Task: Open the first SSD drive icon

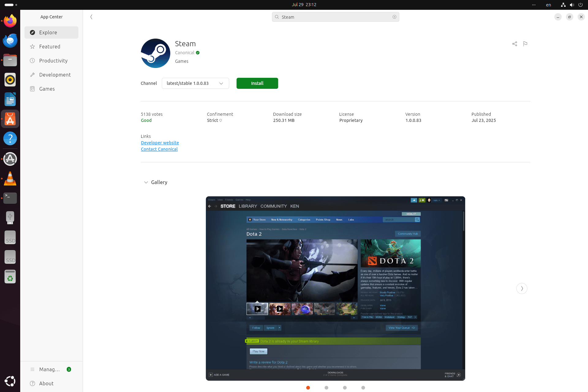Action: pyautogui.click(x=10, y=237)
